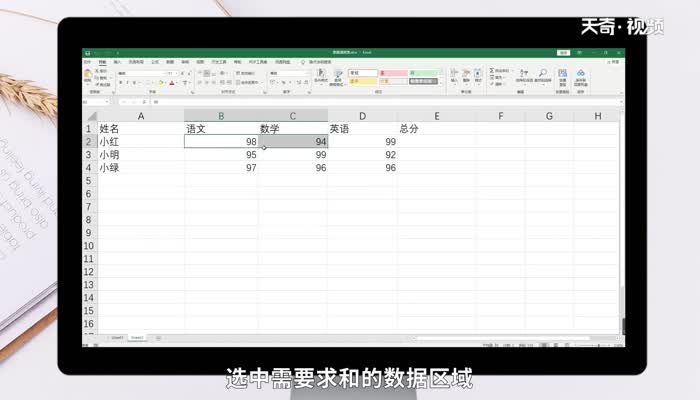This screenshot has height=400, width=700.
Task: Select row 5 header
Action: pyautogui.click(x=88, y=181)
